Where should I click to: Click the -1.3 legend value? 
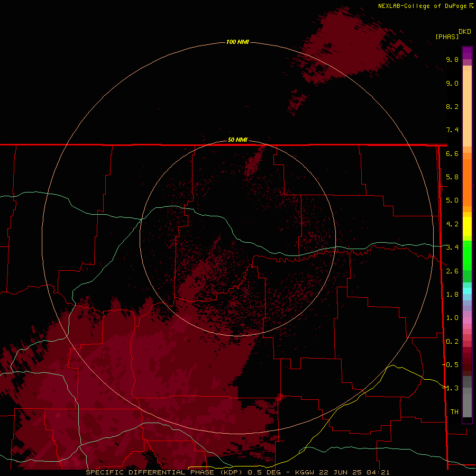(451, 388)
